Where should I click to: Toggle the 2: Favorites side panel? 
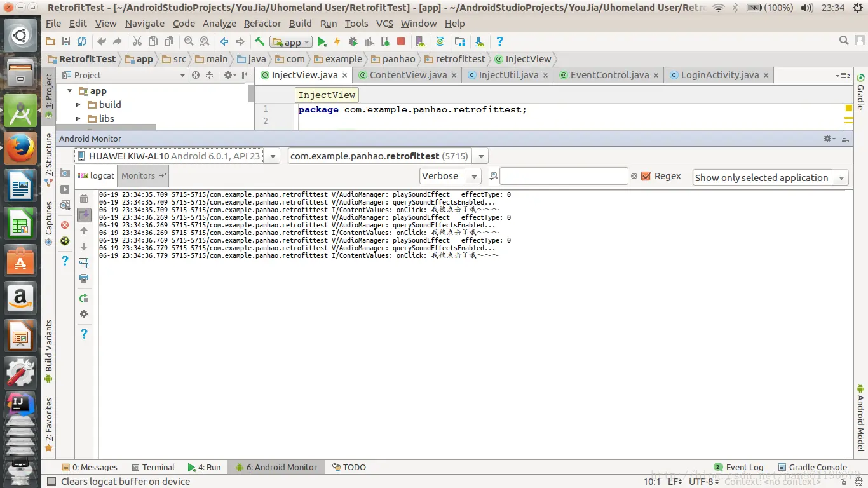pos(49,425)
